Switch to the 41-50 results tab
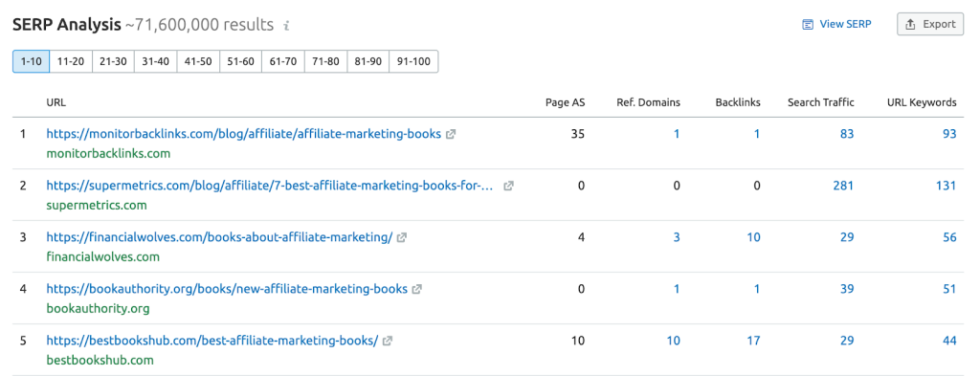The width and height of the screenshot is (980, 376). tap(198, 62)
